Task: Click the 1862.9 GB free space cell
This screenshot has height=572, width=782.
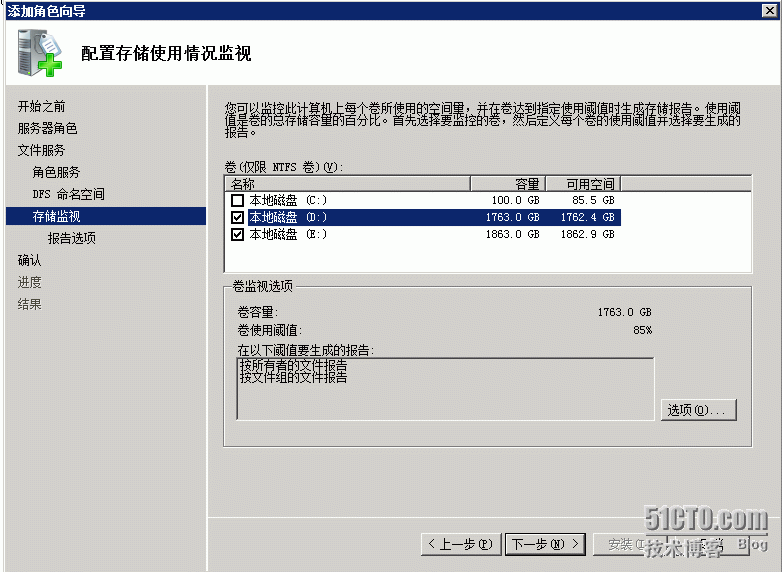Action: pos(587,234)
